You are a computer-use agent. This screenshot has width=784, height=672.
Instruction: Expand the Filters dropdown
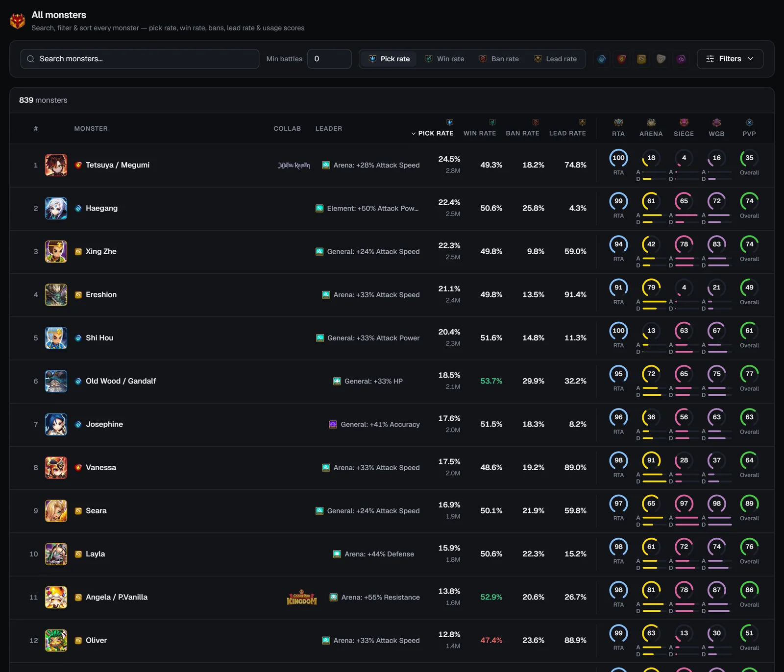[x=730, y=59]
